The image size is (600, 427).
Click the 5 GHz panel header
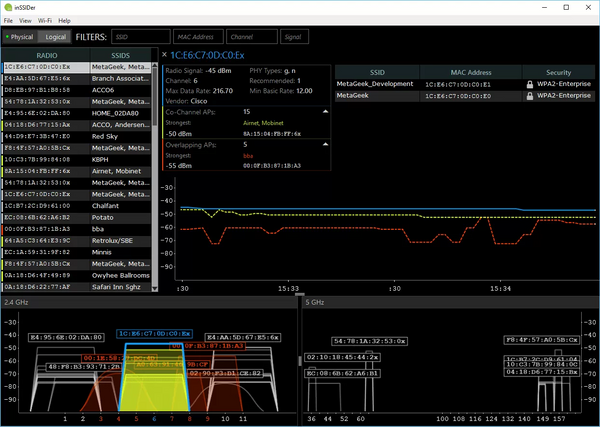click(x=450, y=302)
